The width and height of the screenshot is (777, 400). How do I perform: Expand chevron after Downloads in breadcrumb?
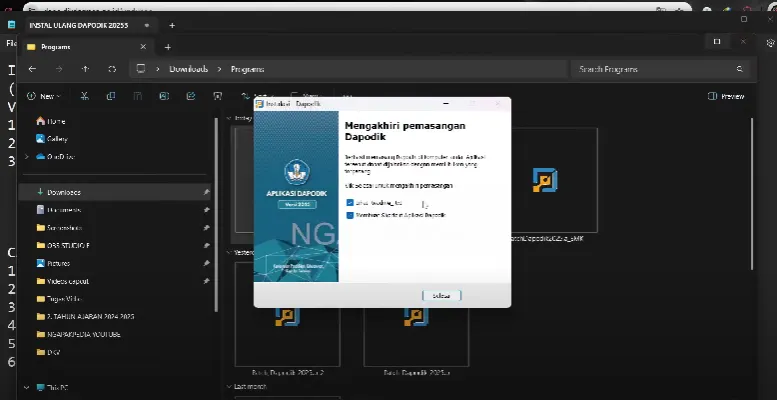pos(219,69)
